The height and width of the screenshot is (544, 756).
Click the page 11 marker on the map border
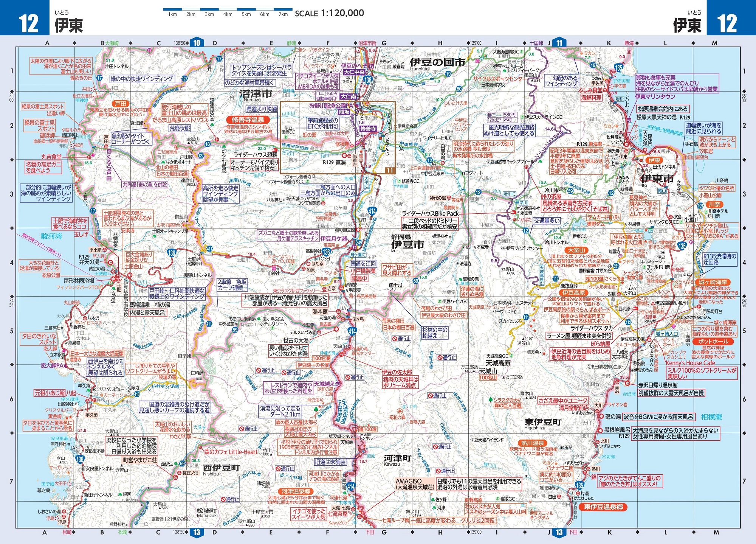[x=559, y=43]
